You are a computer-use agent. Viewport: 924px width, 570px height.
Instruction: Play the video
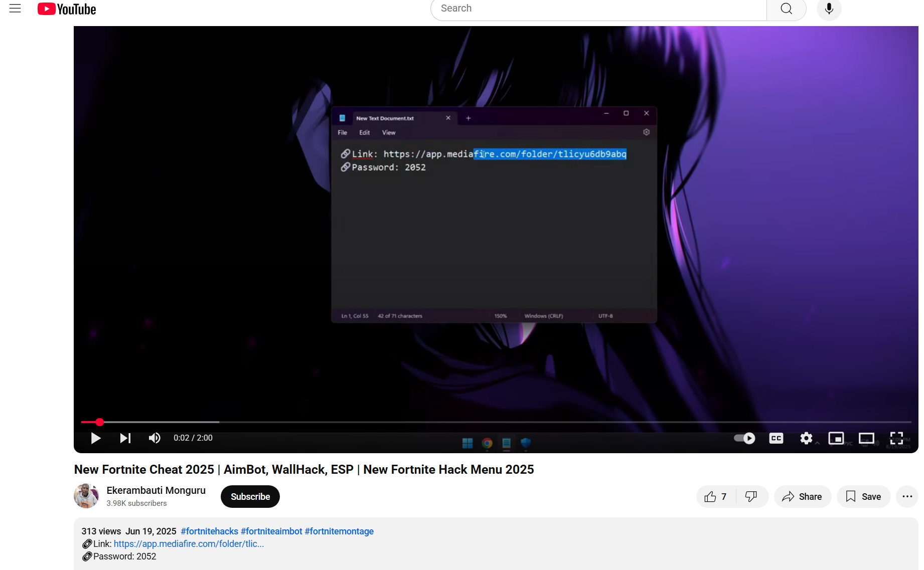[95, 438]
